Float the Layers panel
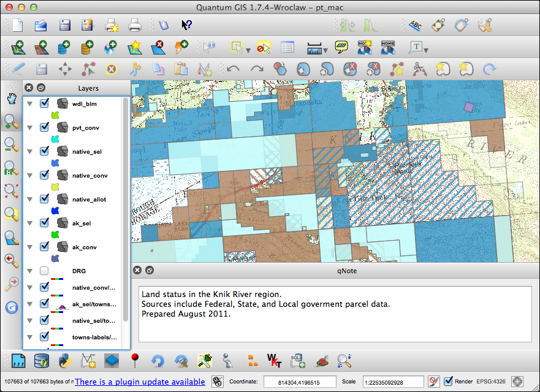This screenshot has height=392, width=540. [x=41, y=88]
